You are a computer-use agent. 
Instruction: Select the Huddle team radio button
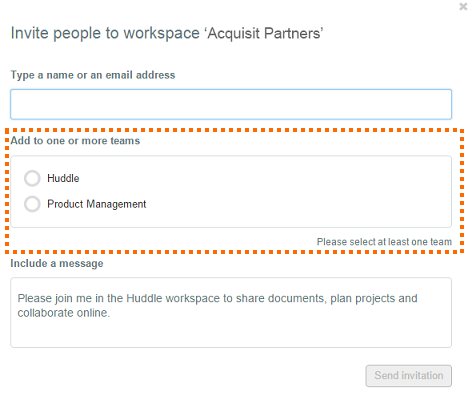(32, 178)
